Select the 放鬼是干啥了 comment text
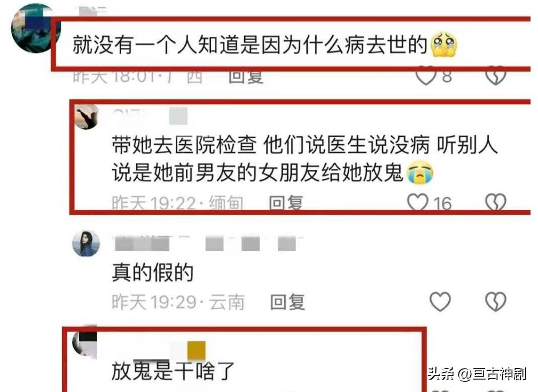The height and width of the screenshot is (392, 538). (173, 371)
